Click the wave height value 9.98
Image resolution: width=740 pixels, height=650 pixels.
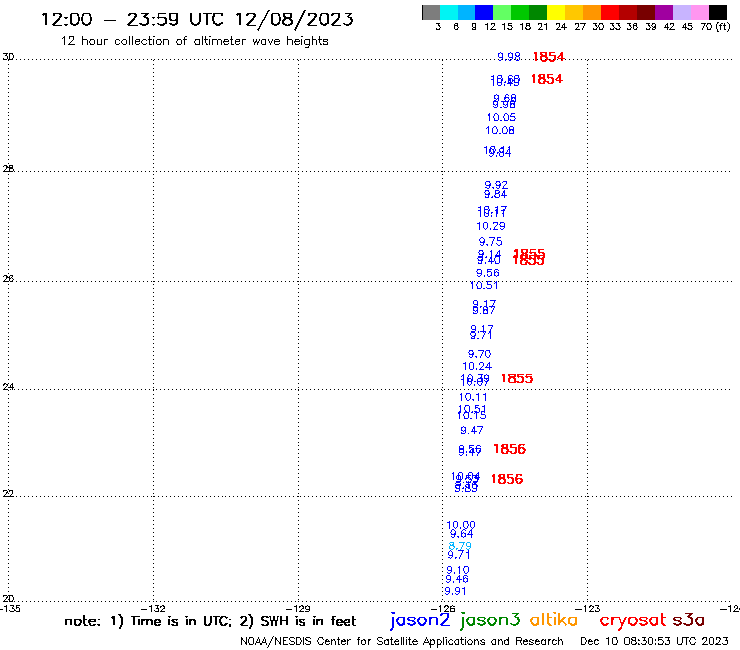coord(509,57)
